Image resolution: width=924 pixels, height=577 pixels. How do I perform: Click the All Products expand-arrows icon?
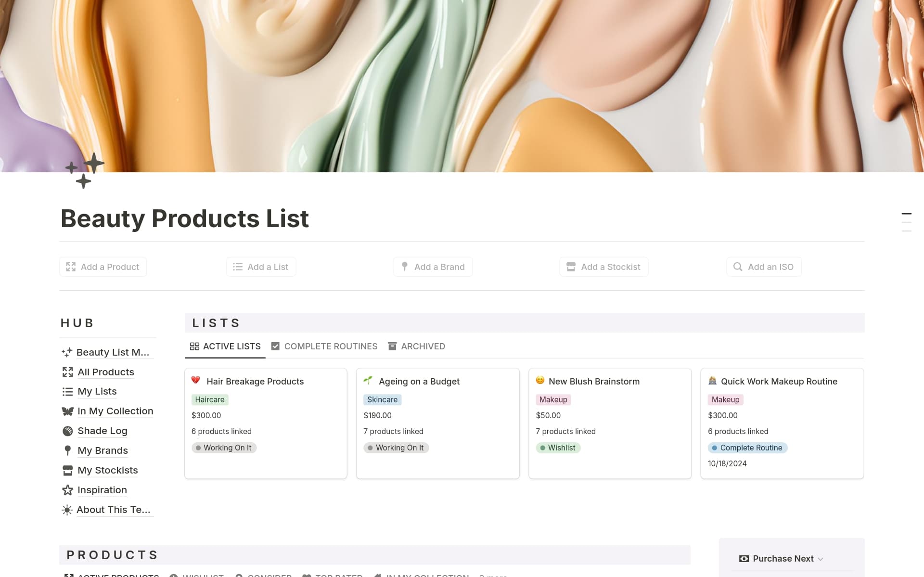pos(68,372)
